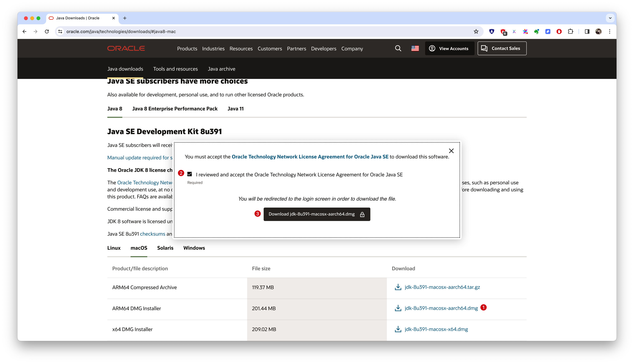
Task: Open the Chrome profile avatar
Action: (x=598, y=32)
